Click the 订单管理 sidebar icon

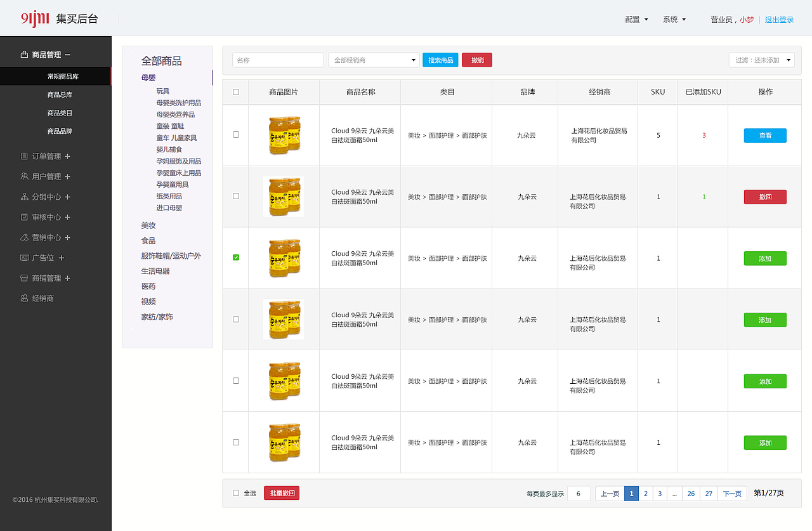tap(24, 156)
